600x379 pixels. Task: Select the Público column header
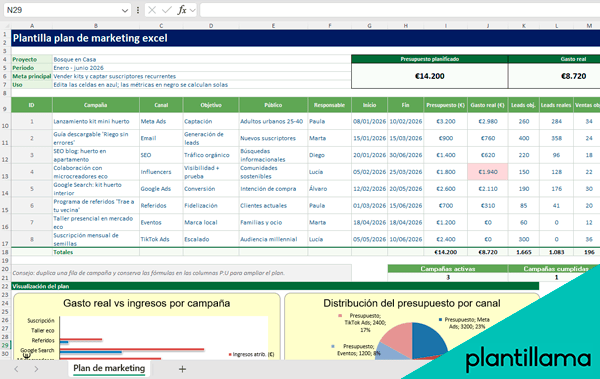coord(273,105)
